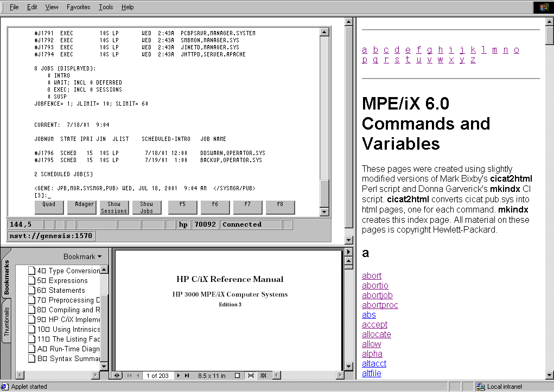554x392 pixels.
Task: Click the PDF horizontal scroll right arrow
Action: [340, 375]
